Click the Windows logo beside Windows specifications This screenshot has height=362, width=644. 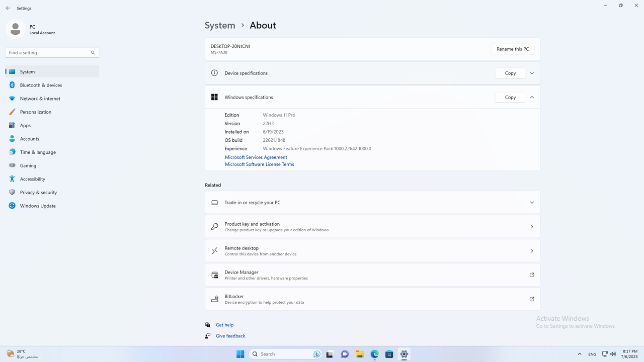tap(214, 97)
